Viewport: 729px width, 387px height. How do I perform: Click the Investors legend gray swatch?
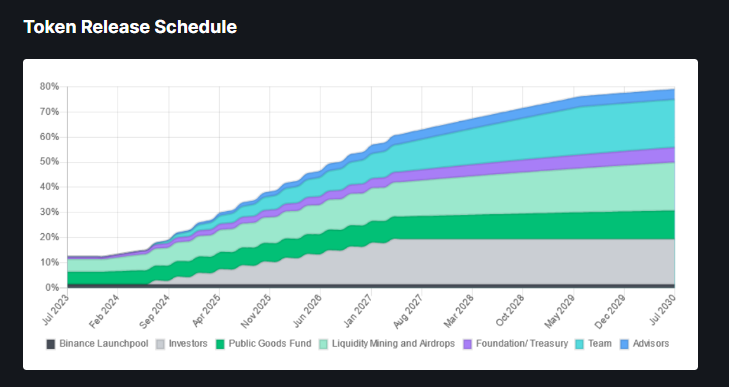(x=160, y=344)
